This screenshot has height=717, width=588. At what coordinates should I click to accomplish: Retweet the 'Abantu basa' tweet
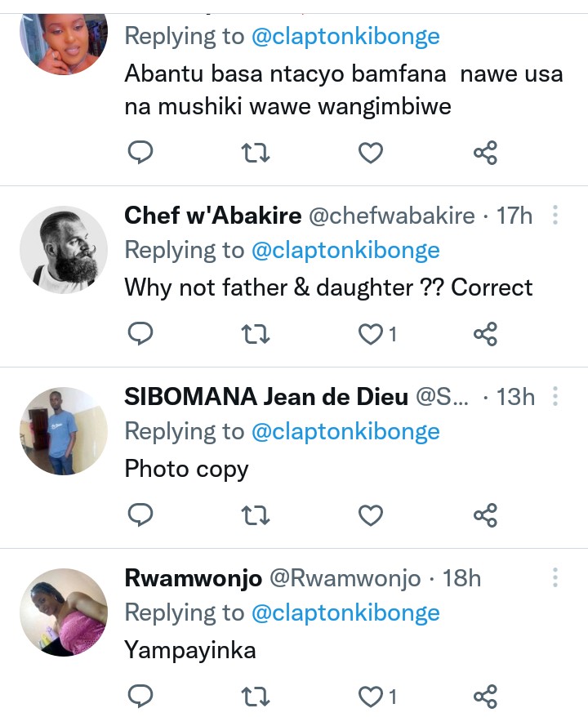tap(256, 152)
